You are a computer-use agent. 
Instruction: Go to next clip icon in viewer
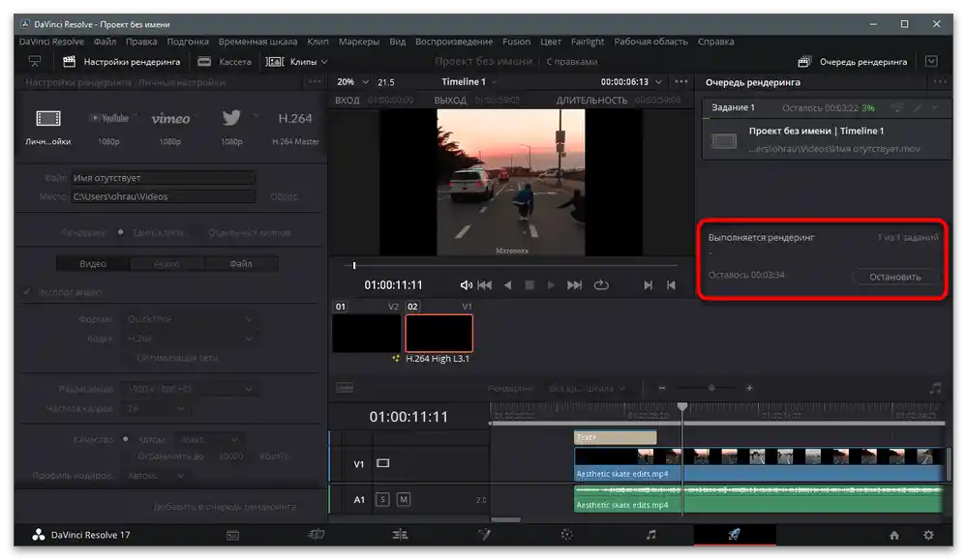[648, 285]
